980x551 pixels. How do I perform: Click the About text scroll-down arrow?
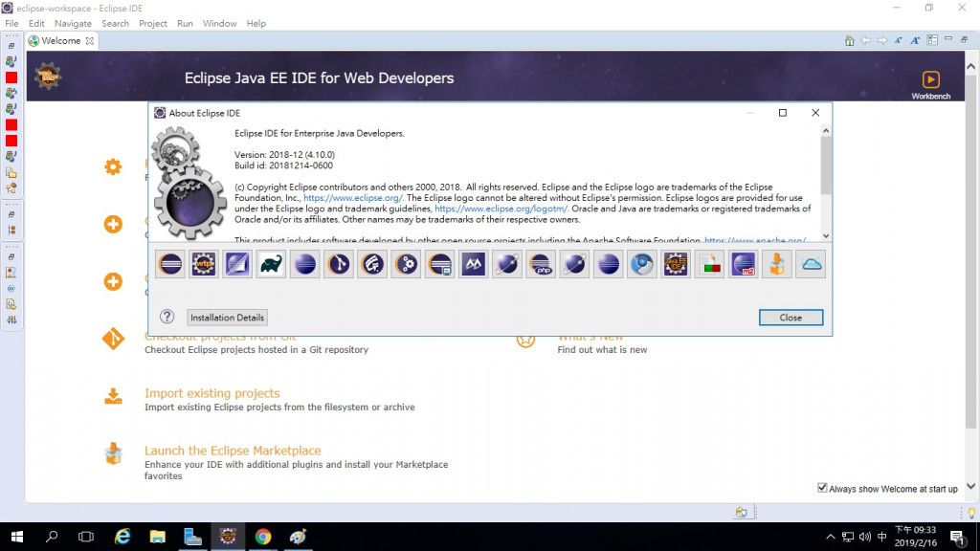point(826,236)
